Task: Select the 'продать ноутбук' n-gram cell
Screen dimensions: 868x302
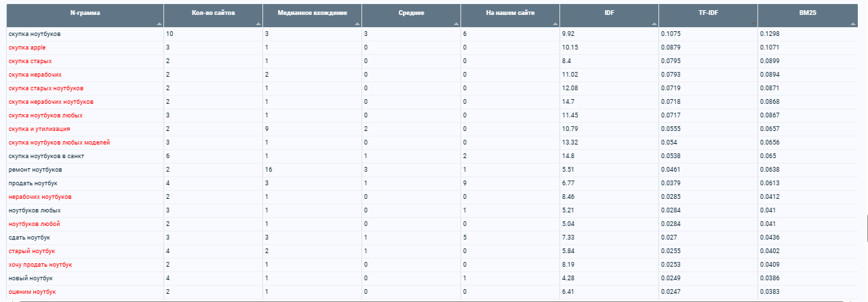Action: point(33,183)
